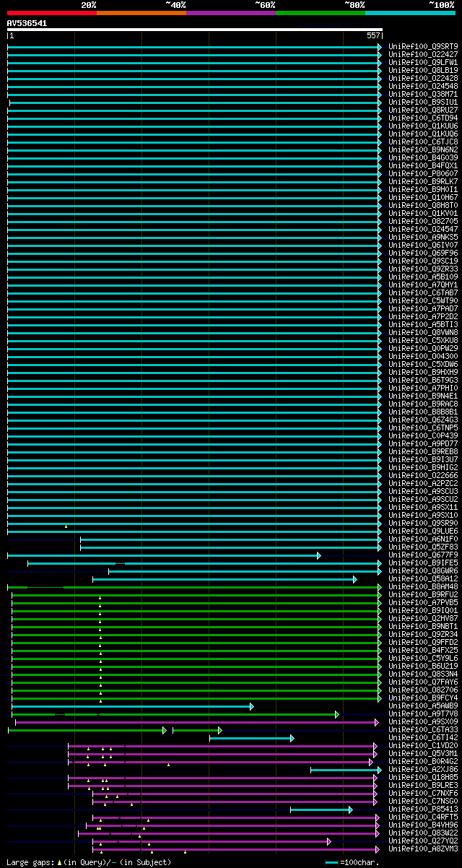This screenshot has height=868, width=462.
Task: Open hit UniRef100_Q9SRT9
Action: (x=423, y=46)
